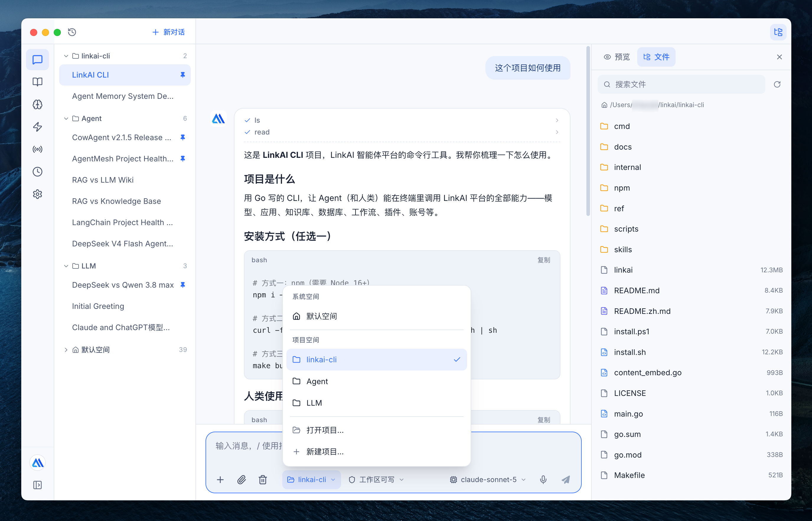Screen dimensions: 812x521
Task: Open conversation history clock icon
Action: pyautogui.click(x=72, y=32)
